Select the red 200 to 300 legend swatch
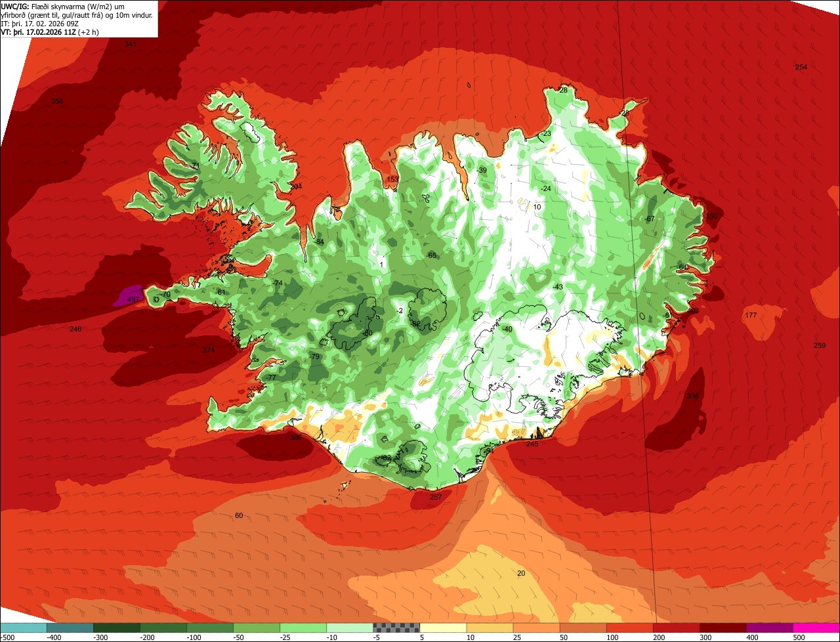840x642 pixels. [676, 628]
